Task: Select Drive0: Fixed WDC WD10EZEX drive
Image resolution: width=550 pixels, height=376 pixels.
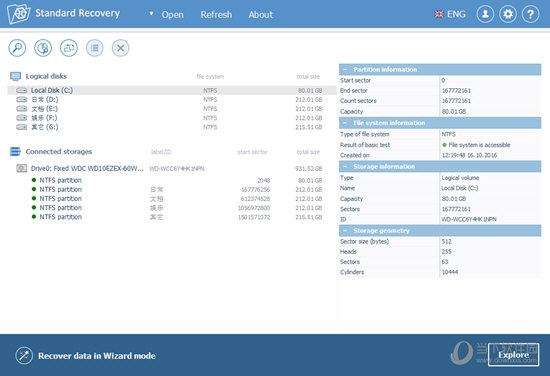Action: (172, 168)
